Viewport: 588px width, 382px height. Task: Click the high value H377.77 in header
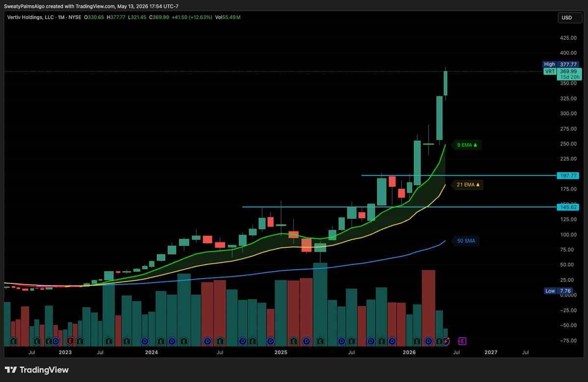pos(116,17)
